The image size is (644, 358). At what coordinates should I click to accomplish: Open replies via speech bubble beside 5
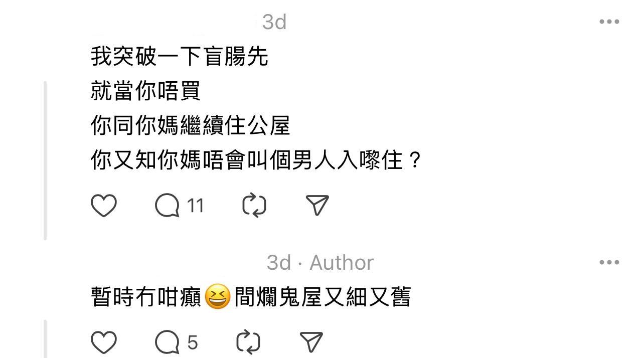pos(167,342)
